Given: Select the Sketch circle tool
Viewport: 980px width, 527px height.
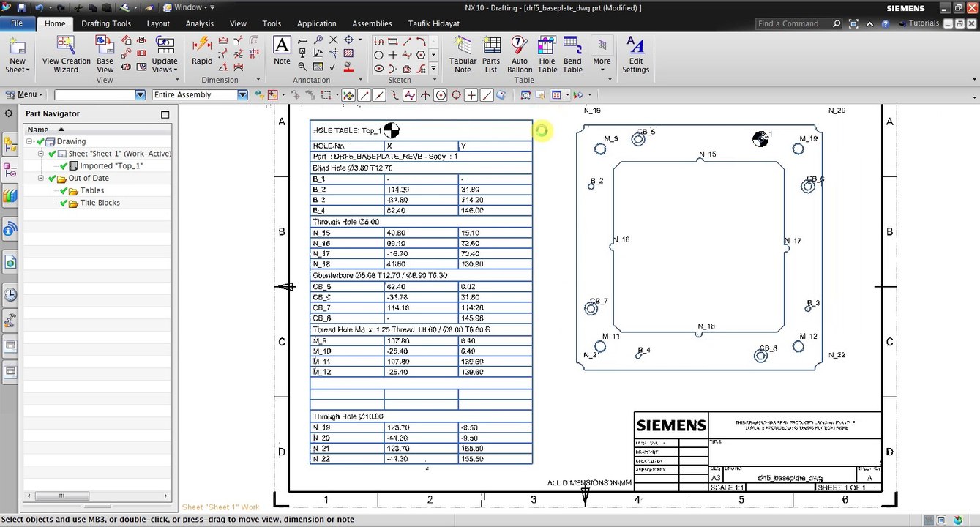Looking at the screenshot, I should [x=378, y=55].
